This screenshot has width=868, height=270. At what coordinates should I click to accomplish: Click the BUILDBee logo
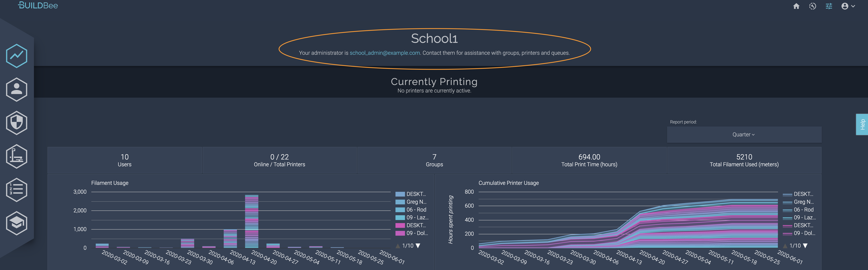(x=38, y=5)
